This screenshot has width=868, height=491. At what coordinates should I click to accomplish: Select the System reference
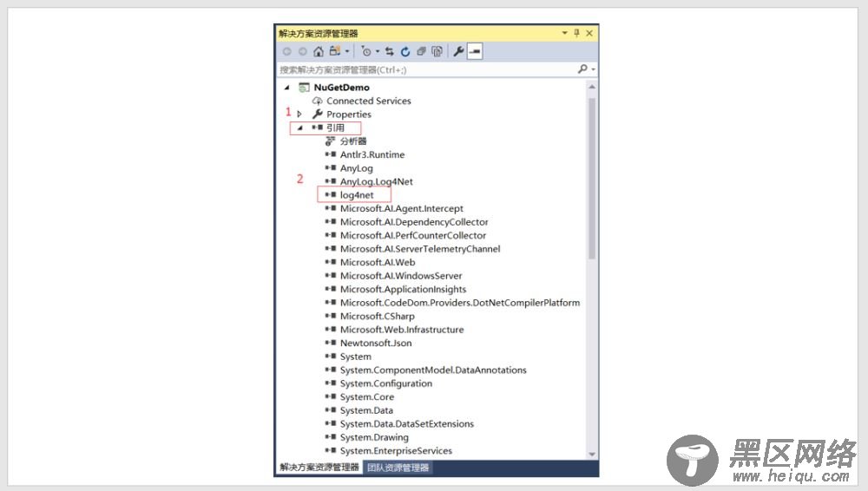pos(355,357)
